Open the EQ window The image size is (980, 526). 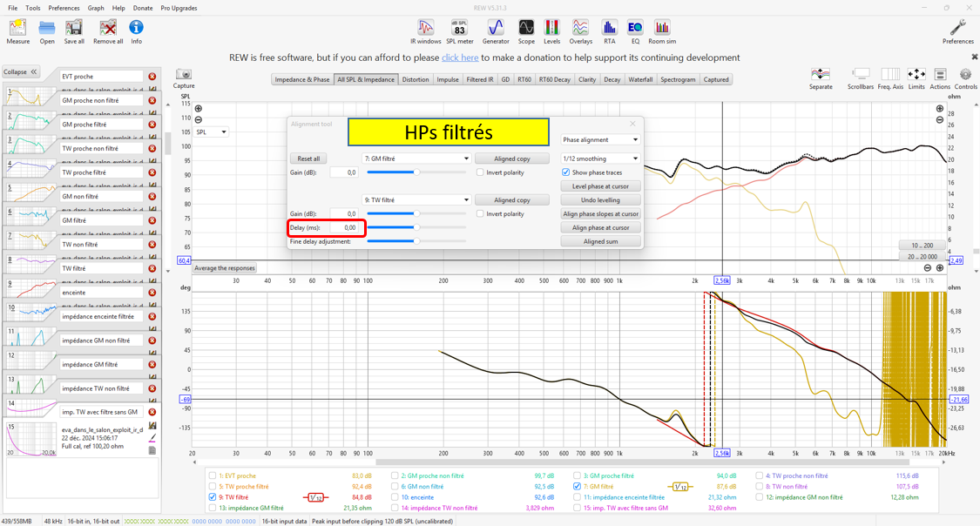click(x=635, y=32)
